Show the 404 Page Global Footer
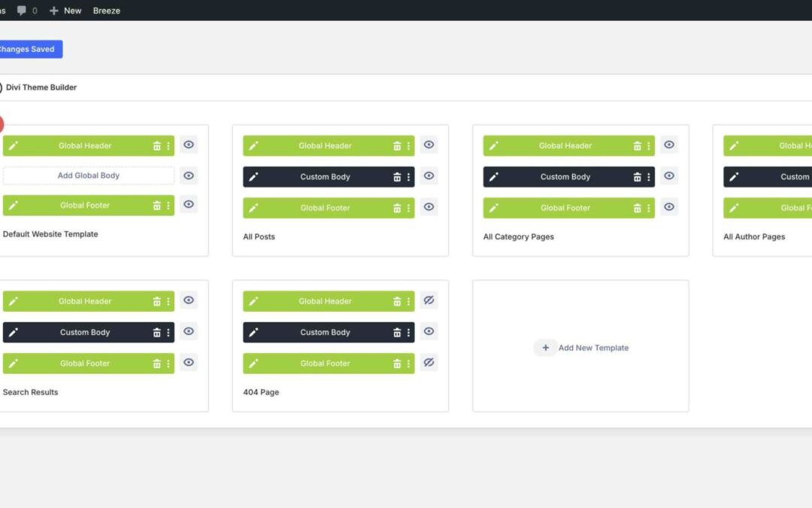 tap(429, 362)
